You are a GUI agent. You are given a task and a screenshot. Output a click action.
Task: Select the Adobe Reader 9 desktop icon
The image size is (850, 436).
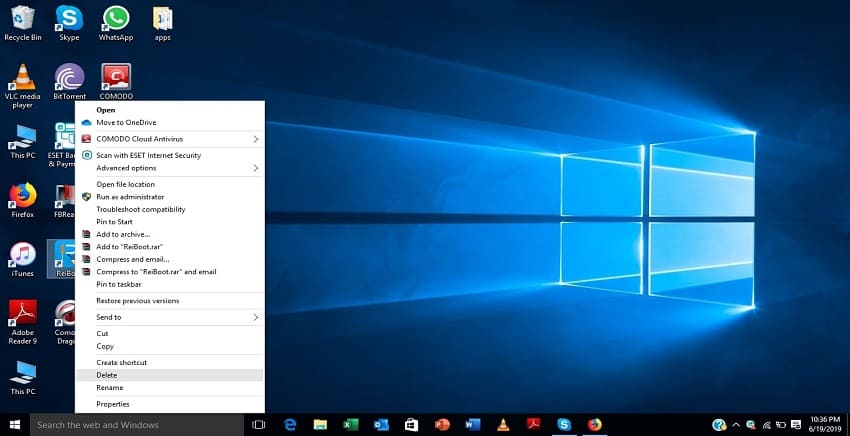[x=23, y=322]
